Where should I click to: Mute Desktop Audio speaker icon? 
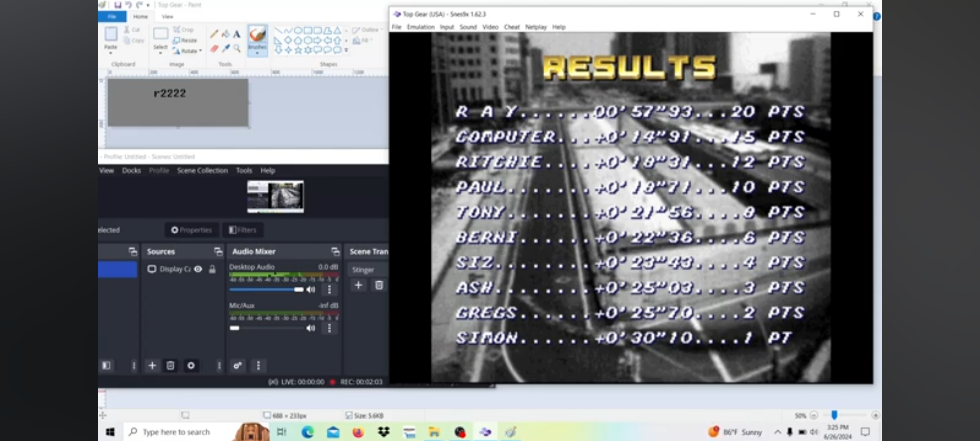(311, 290)
